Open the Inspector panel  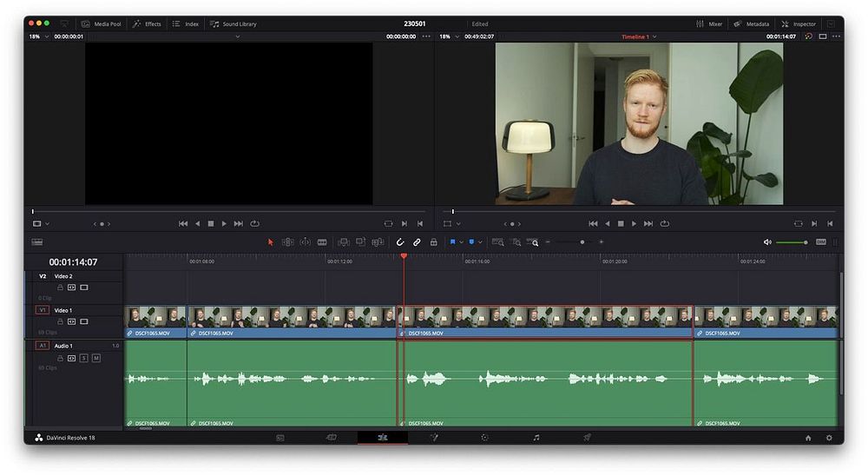798,23
